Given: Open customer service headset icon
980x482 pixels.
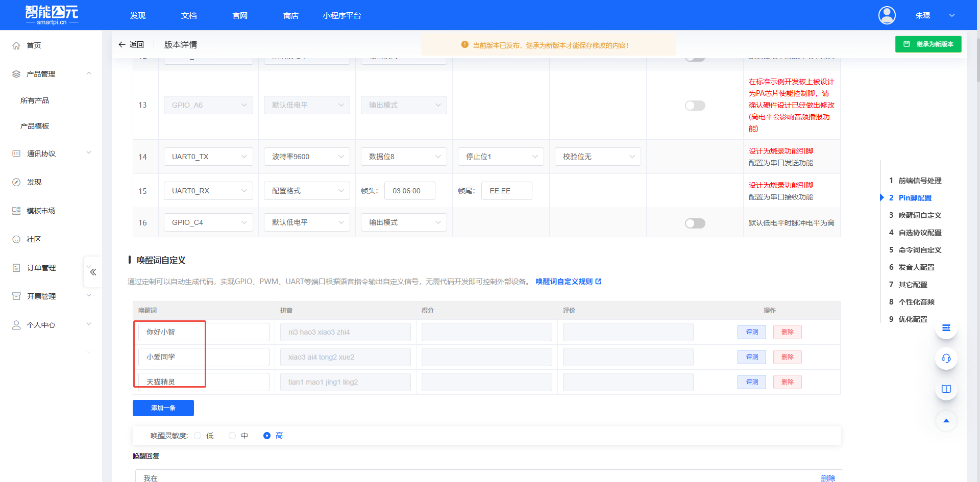Looking at the screenshot, I should (946, 359).
